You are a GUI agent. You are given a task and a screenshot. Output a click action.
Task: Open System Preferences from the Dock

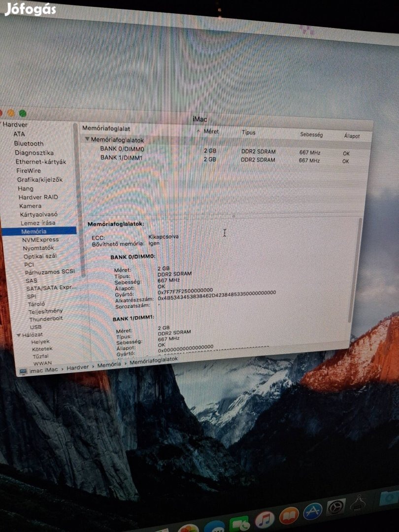point(335,507)
